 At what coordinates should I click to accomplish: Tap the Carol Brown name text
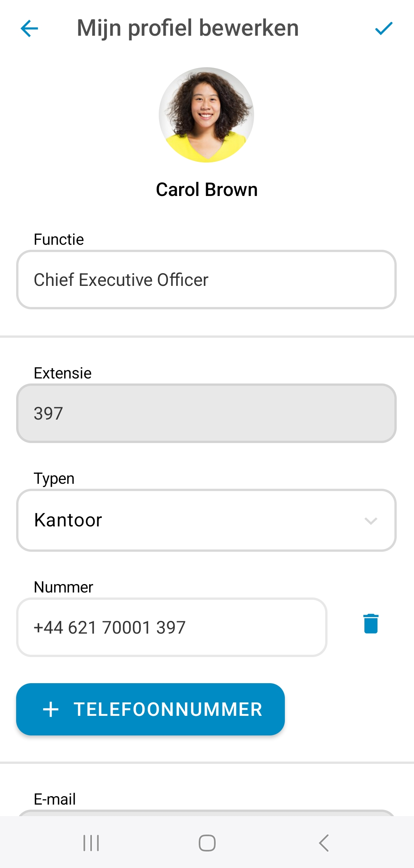coord(206,190)
